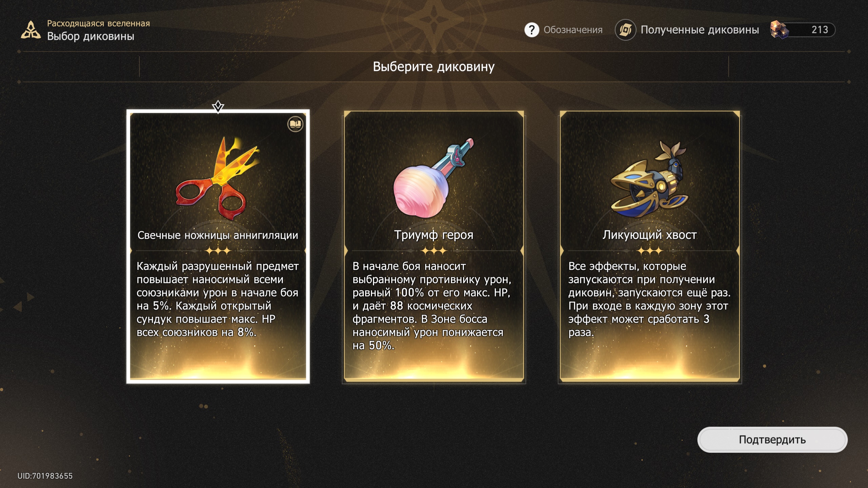Click the three-star rating on Триумф героя
Screen dimensions: 868x488
434,251
